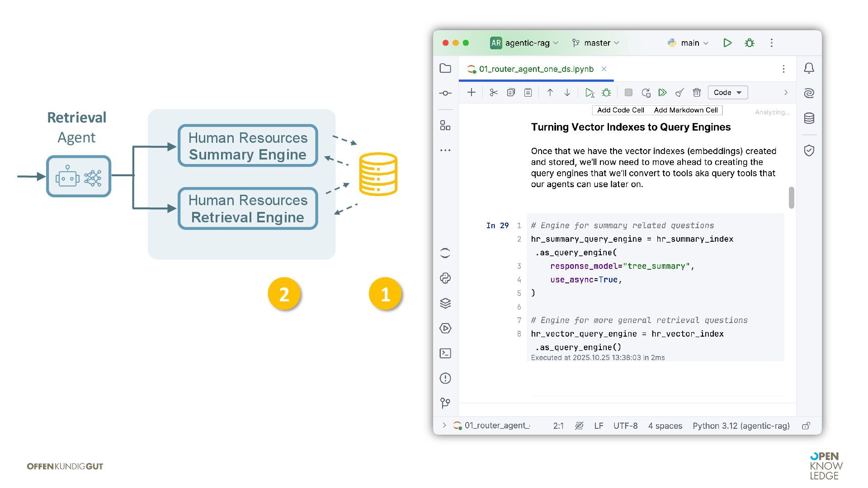Open the Code cell type dropdown
Viewport: 868px width, 488px height.
(727, 93)
